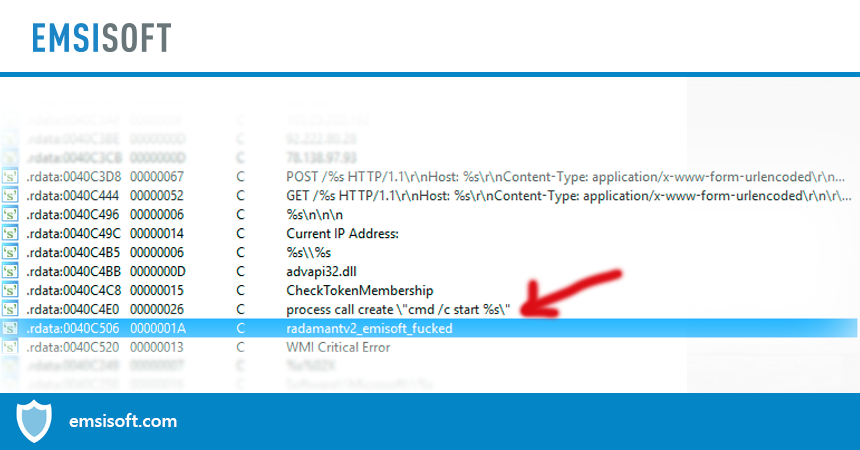Select address .rdata:0040C49C
860x450 pixels.
[73, 233]
